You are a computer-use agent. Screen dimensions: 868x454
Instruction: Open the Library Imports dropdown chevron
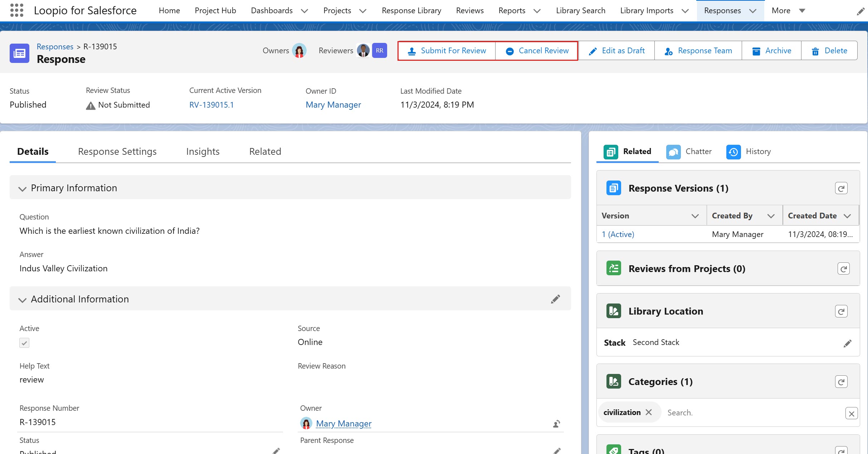[685, 11]
